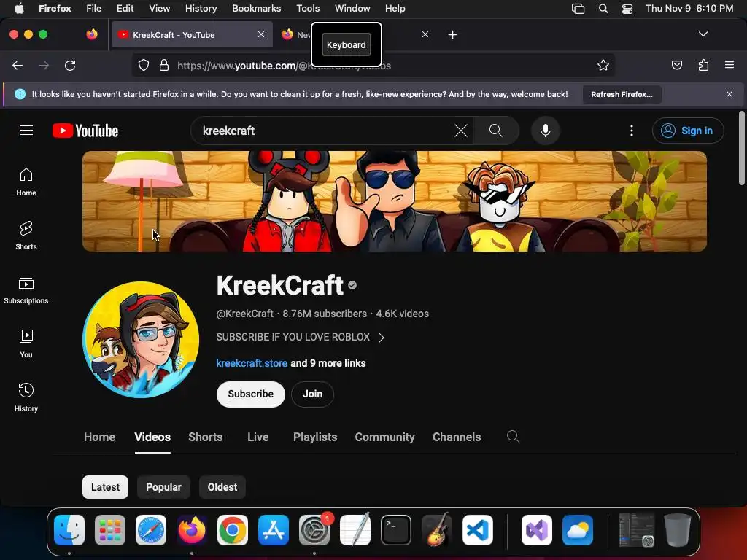Open the Community tab
The height and width of the screenshot is (560, 747).
point(385,437)
